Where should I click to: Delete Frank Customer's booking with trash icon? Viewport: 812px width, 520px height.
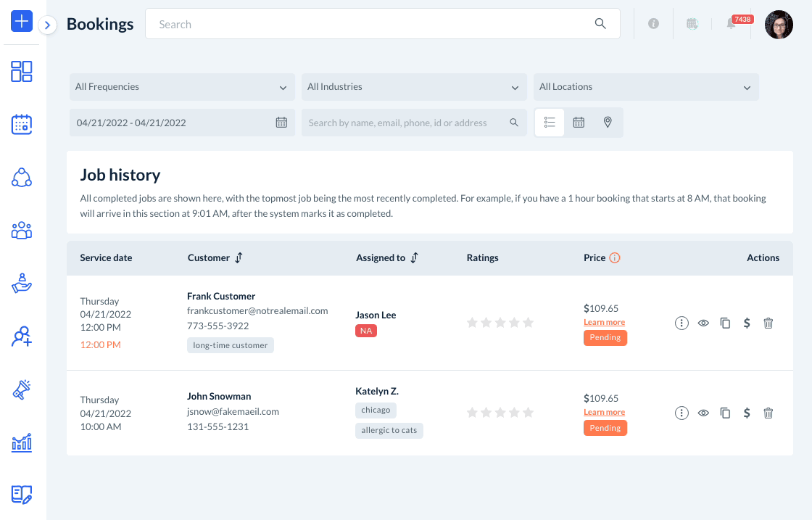point(768,323)
